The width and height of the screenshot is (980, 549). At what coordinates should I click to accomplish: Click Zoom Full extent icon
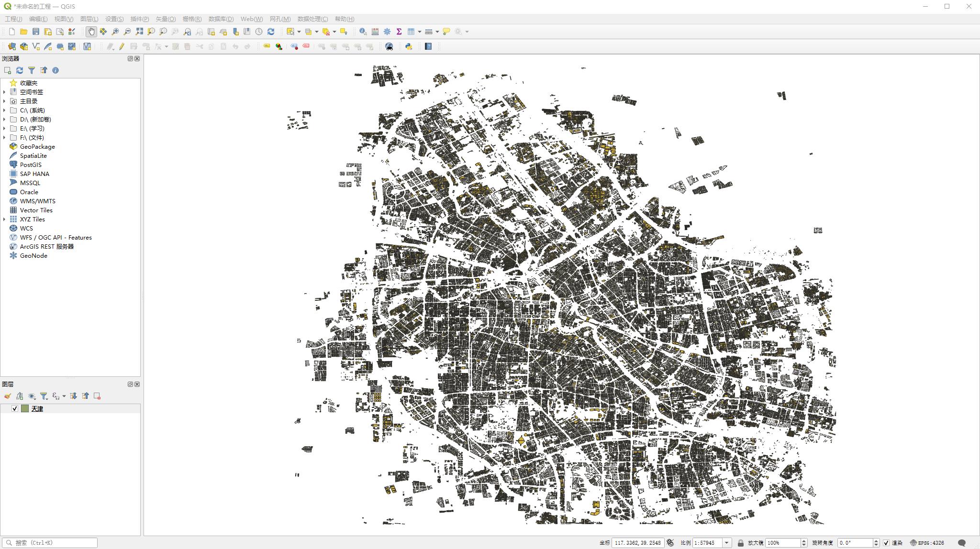[139, 32]
